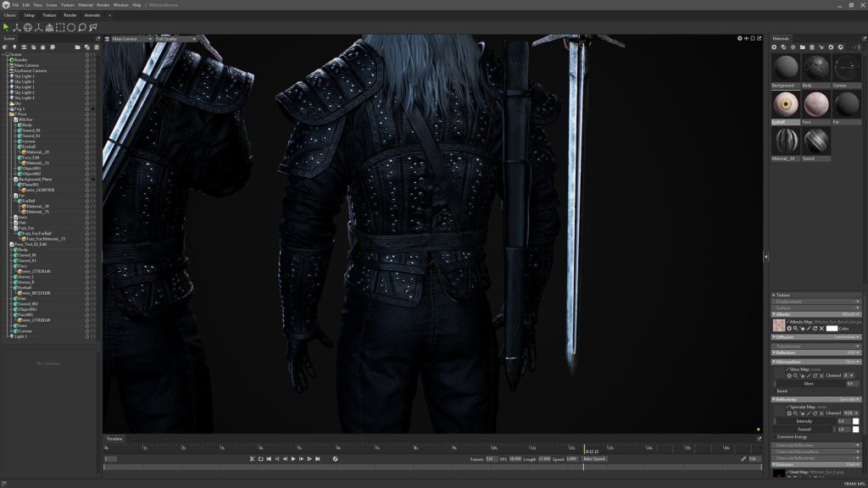Reload the Albedo map texture
The image size is (868, 488).
point(815,329)
